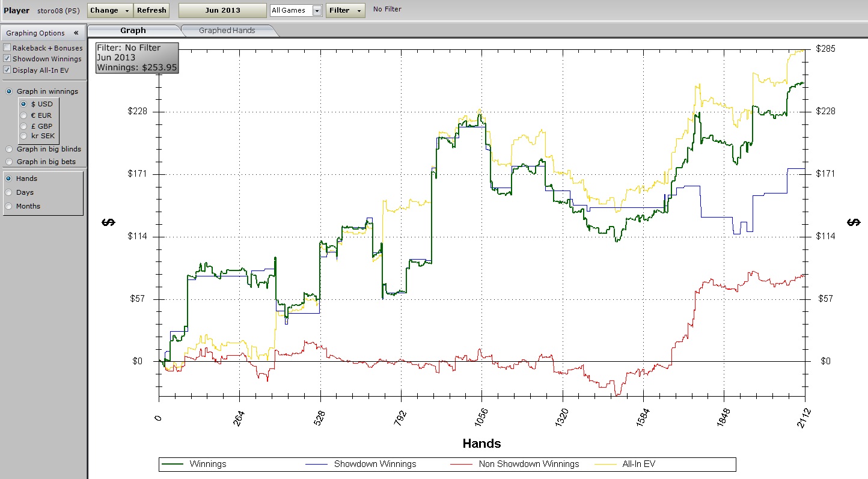Open the Change dropdown arrow
Screen dimensions: 868x479
click(127, 11)
